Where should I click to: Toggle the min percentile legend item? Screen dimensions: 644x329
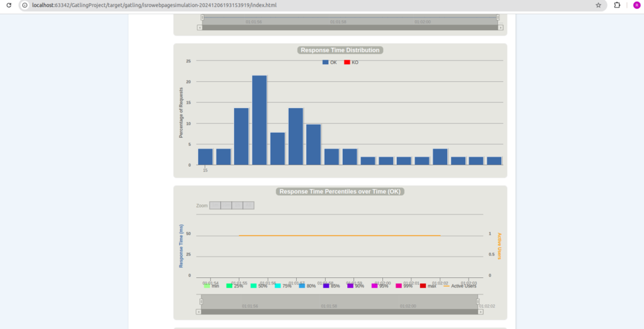click(211, 286)
